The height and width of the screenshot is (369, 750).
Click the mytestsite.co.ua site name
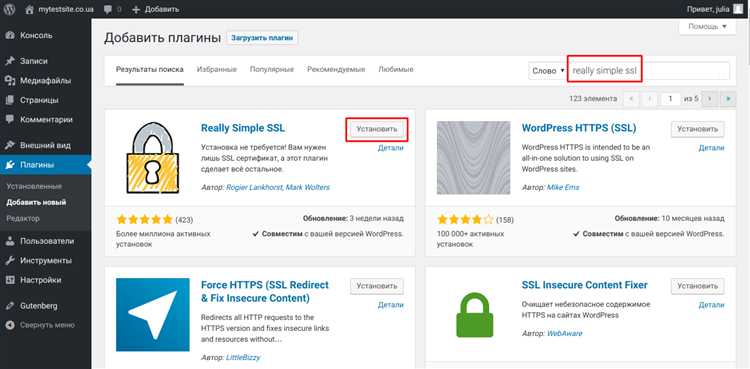pyautogui.click(x=66, y=9)
